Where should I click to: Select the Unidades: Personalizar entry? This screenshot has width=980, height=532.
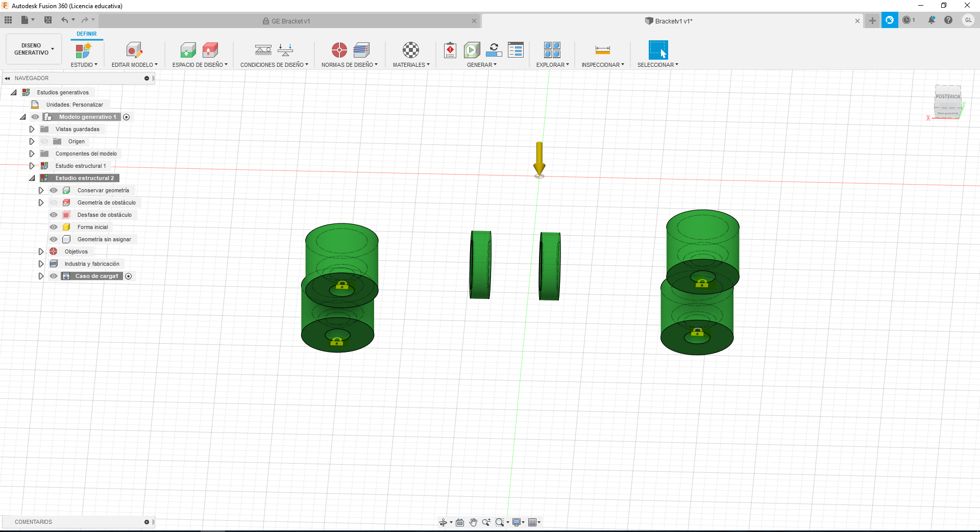click(75, 105)
